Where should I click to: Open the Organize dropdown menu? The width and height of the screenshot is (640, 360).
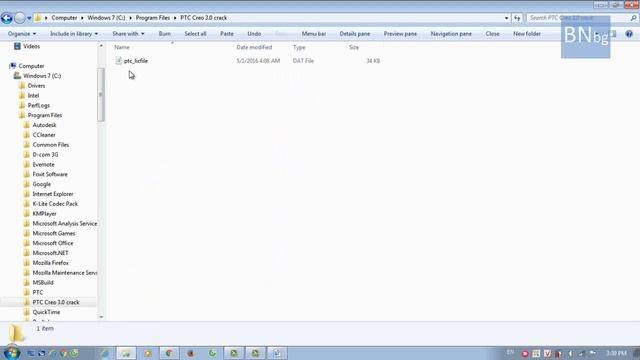point(22,34)
